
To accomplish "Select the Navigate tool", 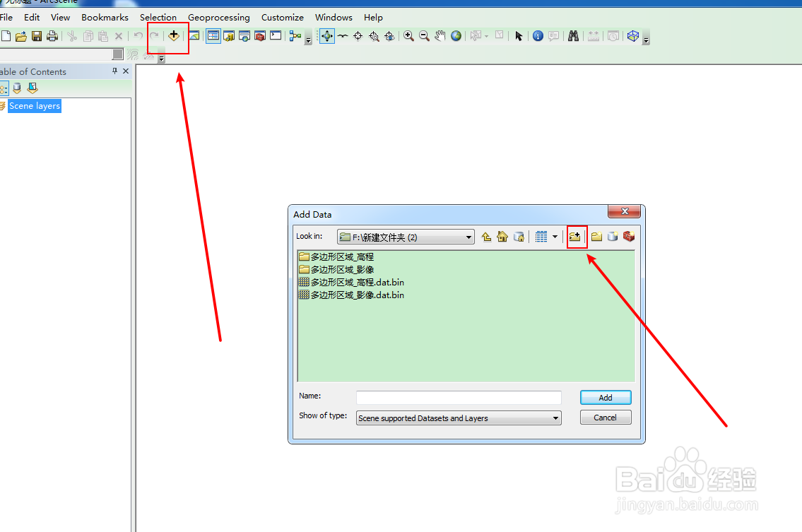I will (x=327, y=36).
